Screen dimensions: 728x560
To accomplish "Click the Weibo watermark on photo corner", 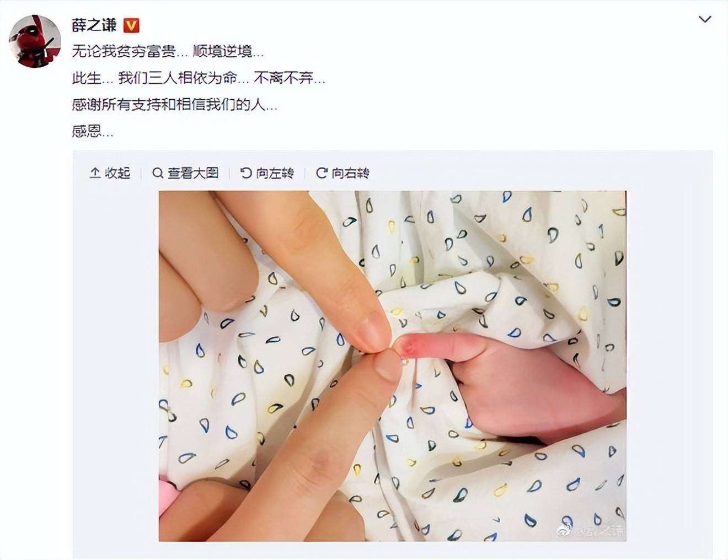I will click(x=591, y=531).
